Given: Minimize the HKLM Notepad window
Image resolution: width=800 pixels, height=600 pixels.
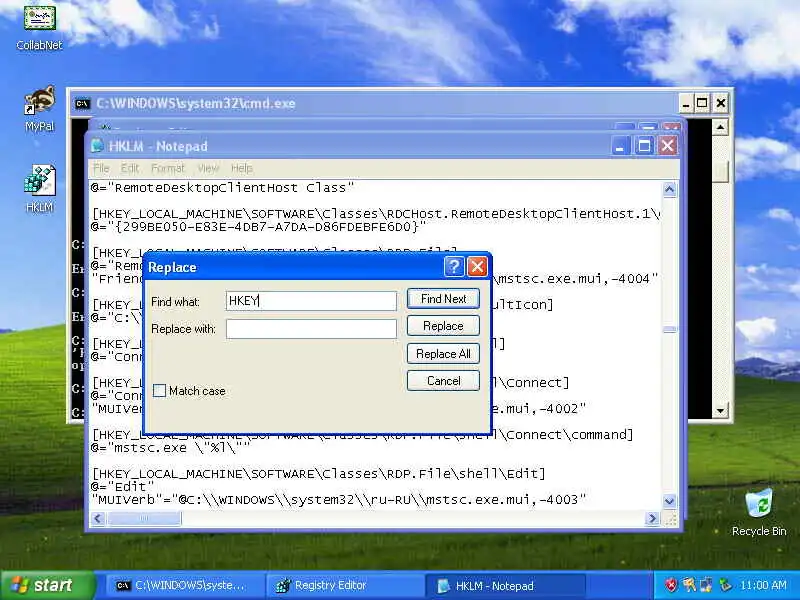Looking at the screenshot, I should click(x=620, y=146).
